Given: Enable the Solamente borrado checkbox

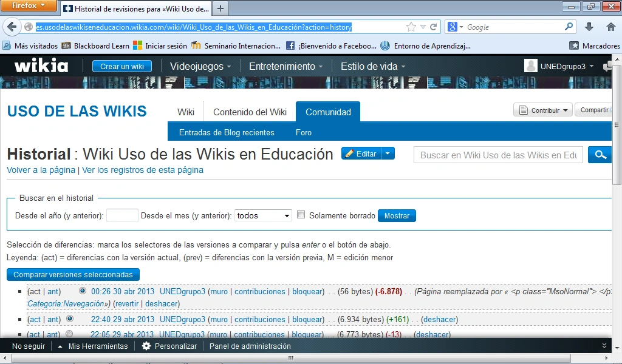Looking at the screenshot, I should [x=301, y=215].
